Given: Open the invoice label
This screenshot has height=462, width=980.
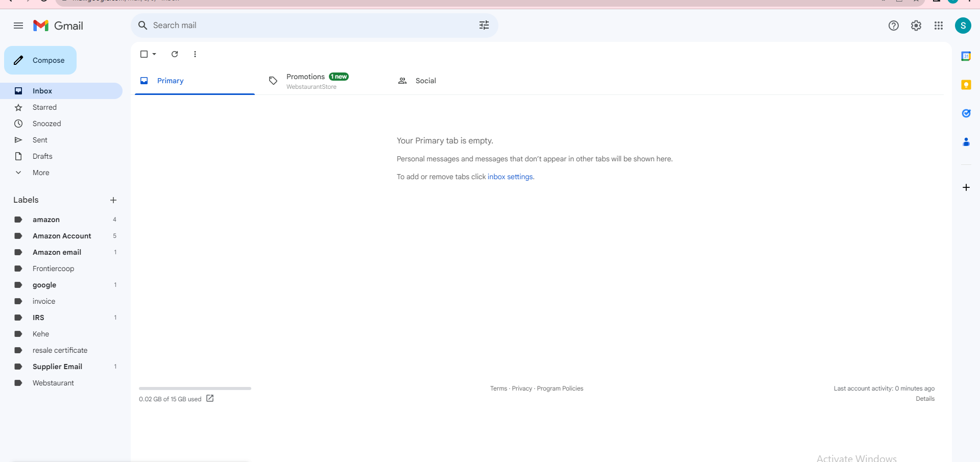Looking at the screenshot, I should pyautogui.click(x=61, y=301).
